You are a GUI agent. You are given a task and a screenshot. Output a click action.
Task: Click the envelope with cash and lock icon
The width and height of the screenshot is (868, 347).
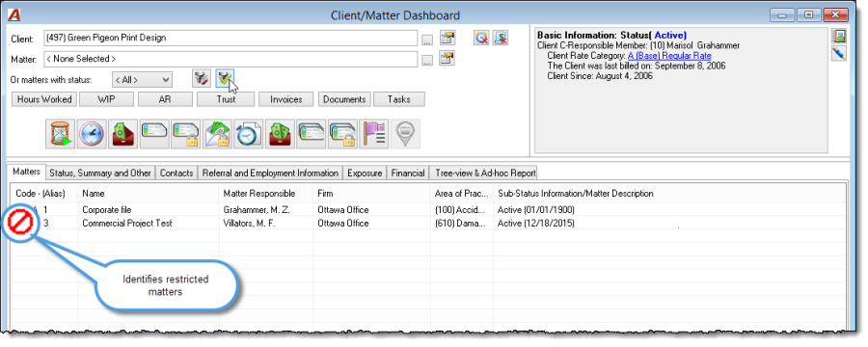[x=217, y=134]
